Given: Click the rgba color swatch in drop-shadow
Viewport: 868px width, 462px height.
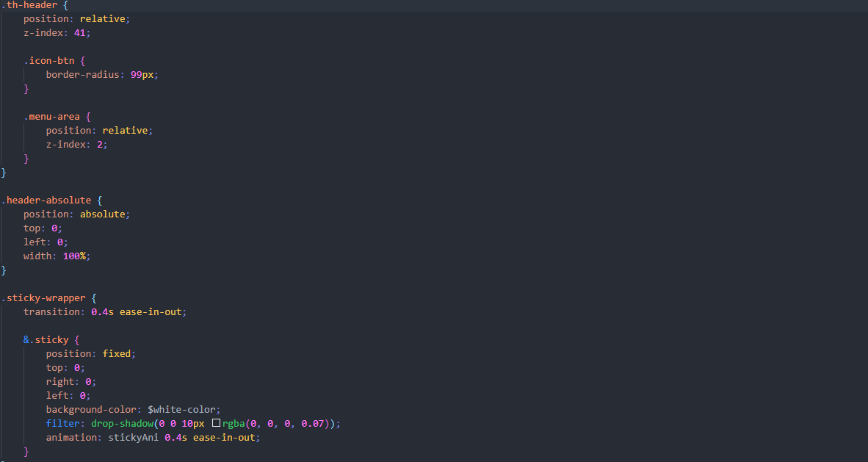Looking at the screenshot, I should pyautogui.click(x=216, y=424).
